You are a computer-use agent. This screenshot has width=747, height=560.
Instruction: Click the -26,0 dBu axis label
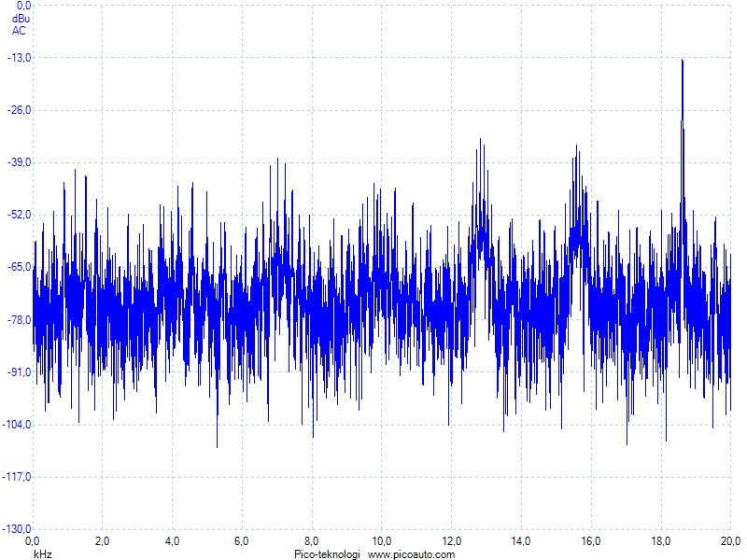tap(20, 110)
